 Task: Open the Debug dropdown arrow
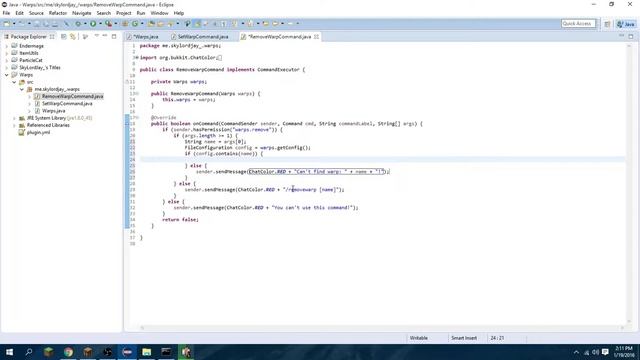point(85,24)
